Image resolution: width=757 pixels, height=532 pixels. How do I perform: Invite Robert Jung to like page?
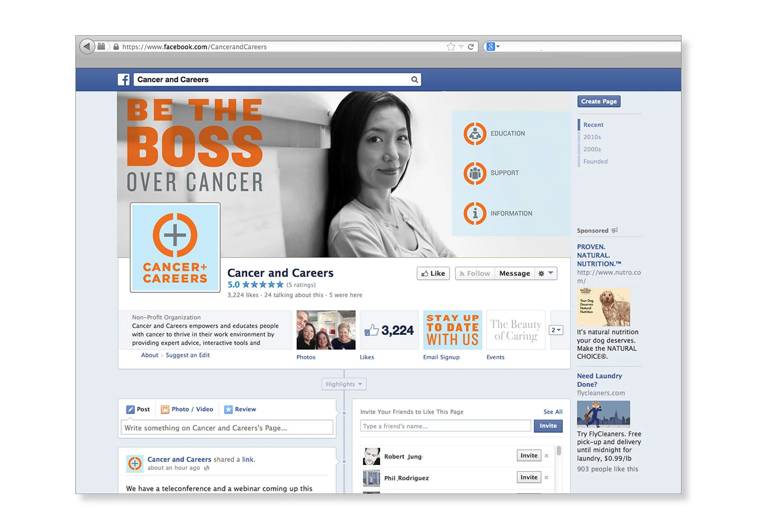(x=529, y=456)
